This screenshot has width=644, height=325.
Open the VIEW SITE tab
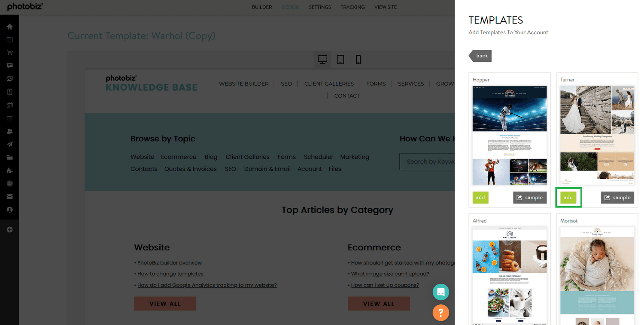click(386, 7)
